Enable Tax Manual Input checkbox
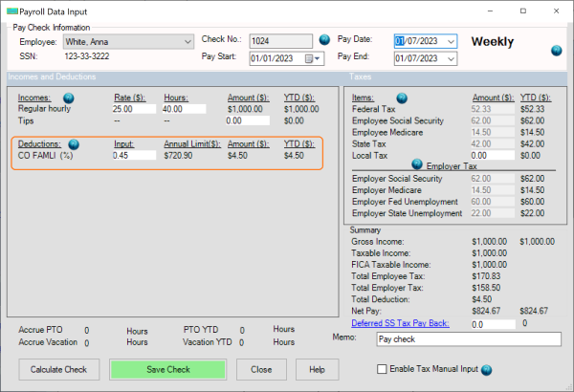The height and width of the screenshot is (392, 574). 384,369
